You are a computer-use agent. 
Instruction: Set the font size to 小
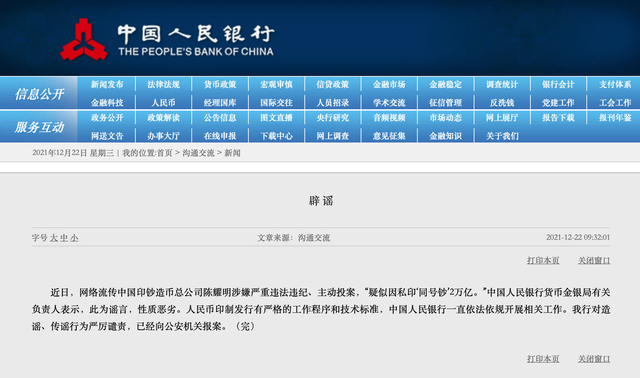pos(74,238)
